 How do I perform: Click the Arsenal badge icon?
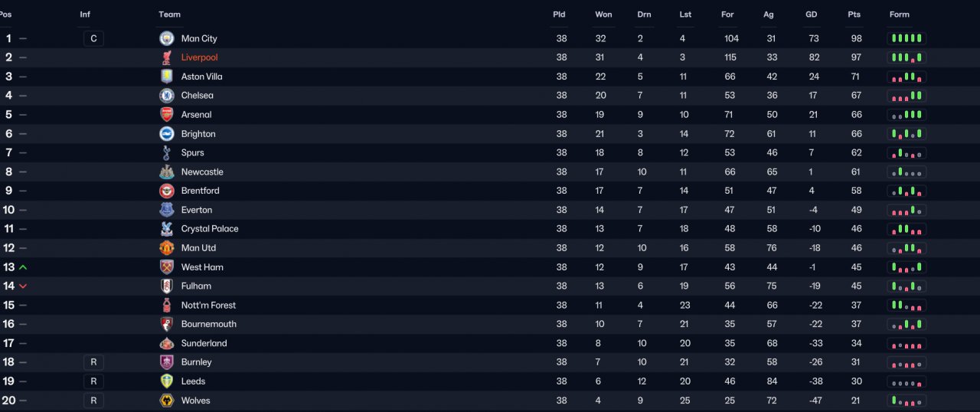click(x=166, y=115)
